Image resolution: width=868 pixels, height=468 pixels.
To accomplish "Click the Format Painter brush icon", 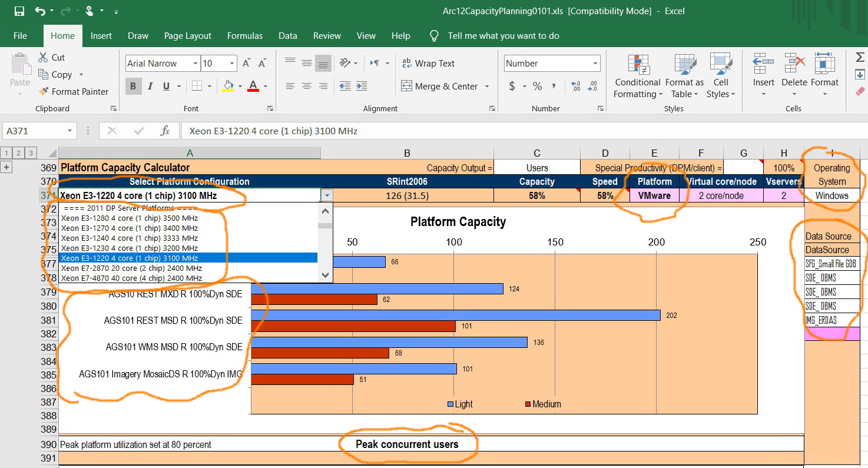I will (x=43, y=91).
